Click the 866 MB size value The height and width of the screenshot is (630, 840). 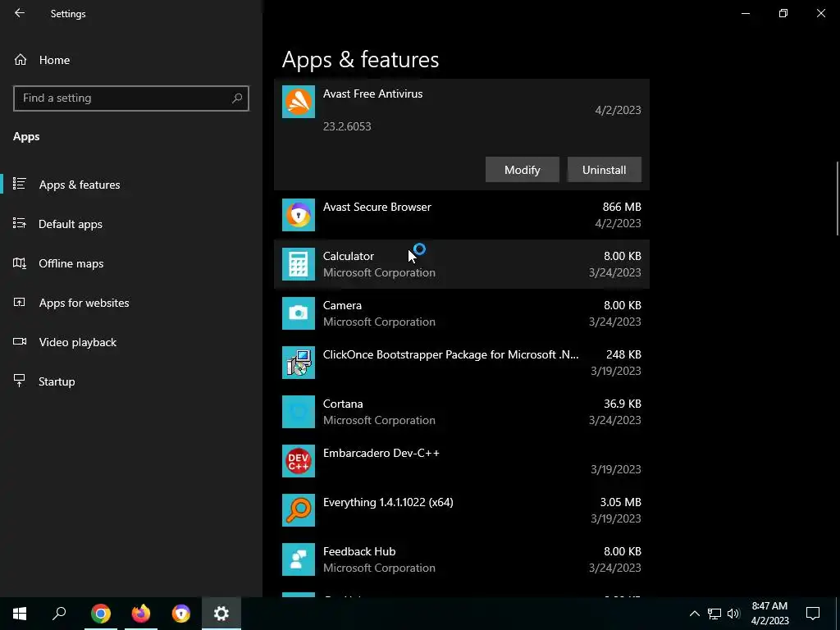pos(622,207)
